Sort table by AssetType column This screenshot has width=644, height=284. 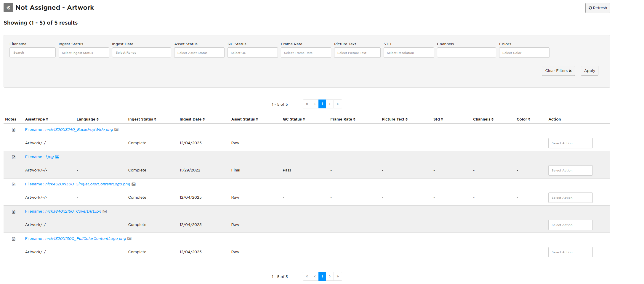pos(36,119)
